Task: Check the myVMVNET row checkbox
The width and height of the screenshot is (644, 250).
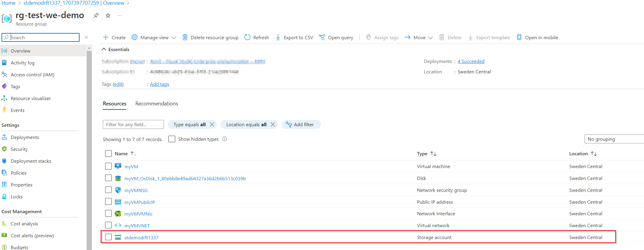Action: tap(108, 225)
